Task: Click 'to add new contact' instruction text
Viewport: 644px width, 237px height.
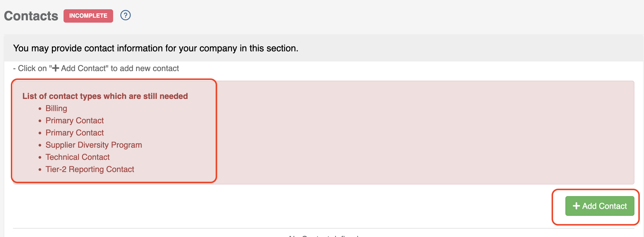Action: pos(145,68)
